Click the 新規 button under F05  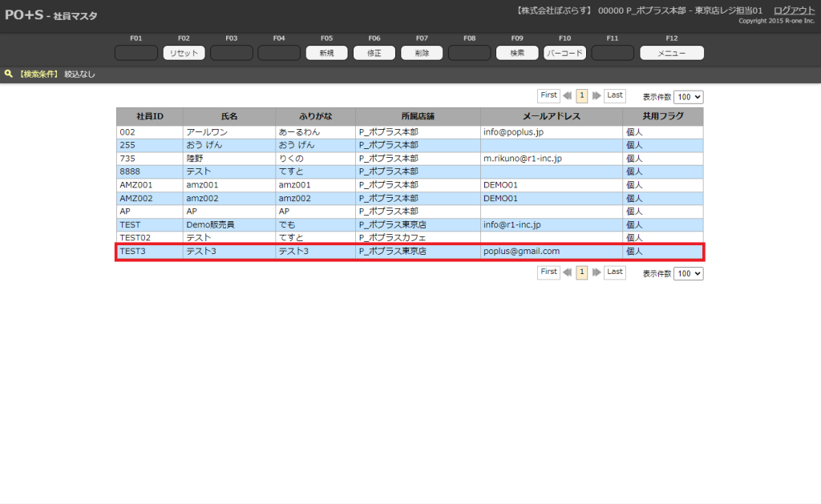pos(326,53)
